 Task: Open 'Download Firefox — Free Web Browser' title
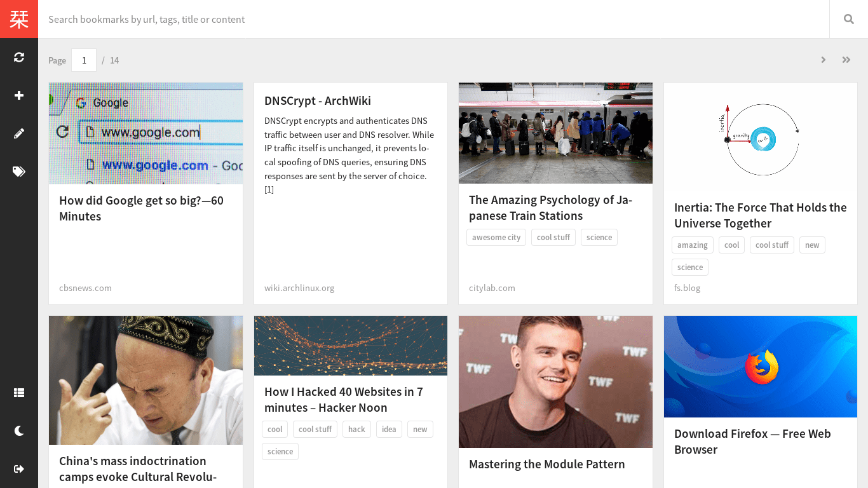(x=752, y=442)
